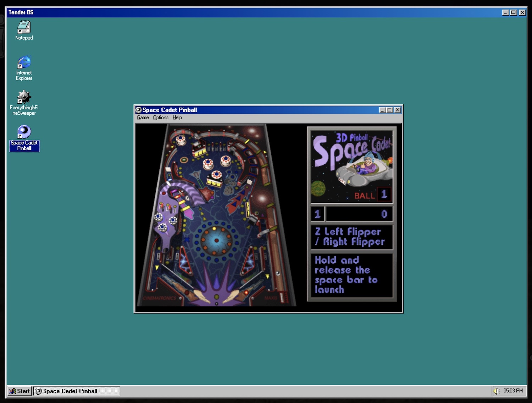Click the "Hold and release the space bar" message

(x=346, y=275)
